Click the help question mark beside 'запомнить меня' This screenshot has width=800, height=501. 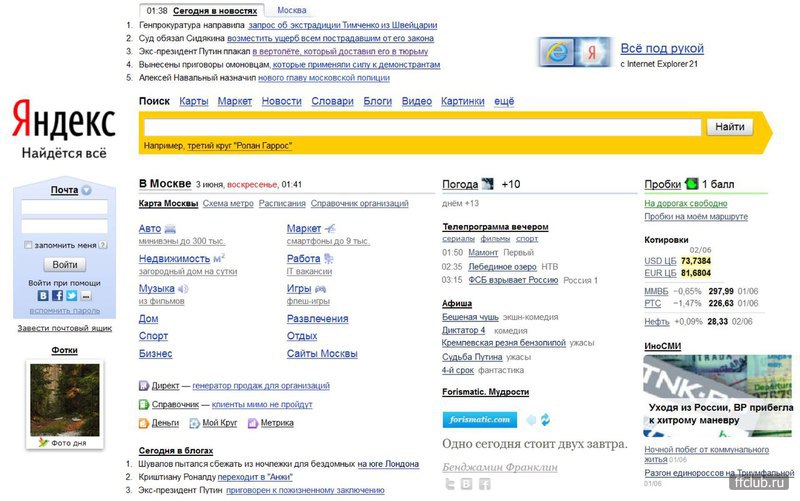(x=103, y=245)
